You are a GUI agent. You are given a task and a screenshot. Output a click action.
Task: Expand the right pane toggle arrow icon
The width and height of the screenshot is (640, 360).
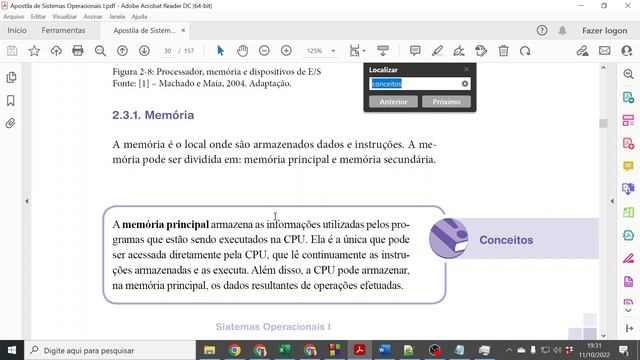(629, 328)
